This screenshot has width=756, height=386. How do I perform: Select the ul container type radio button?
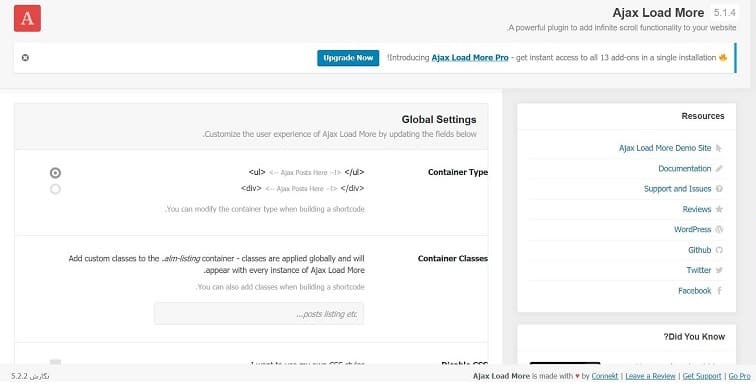pos(55,173)
